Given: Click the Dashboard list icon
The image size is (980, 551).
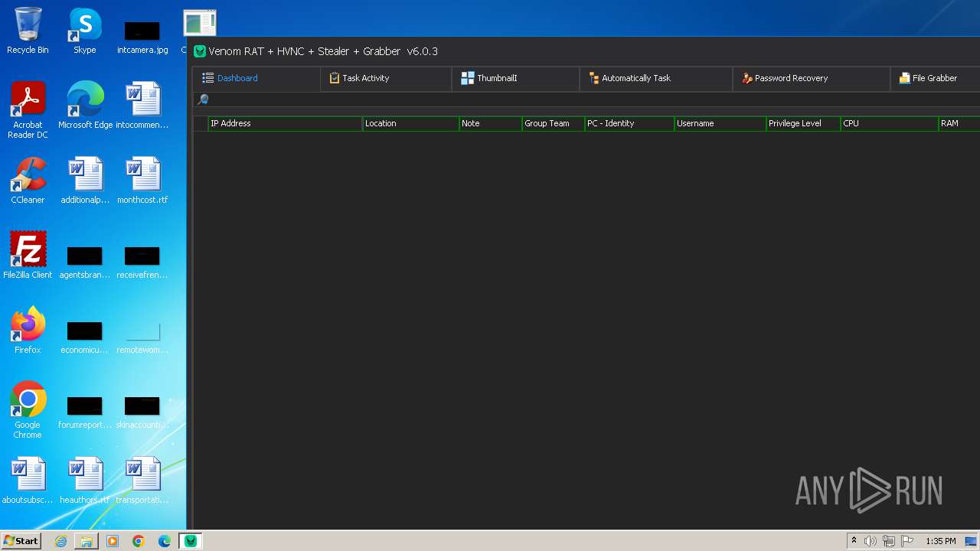Looking at the screenshot, I should coord(207,78).
